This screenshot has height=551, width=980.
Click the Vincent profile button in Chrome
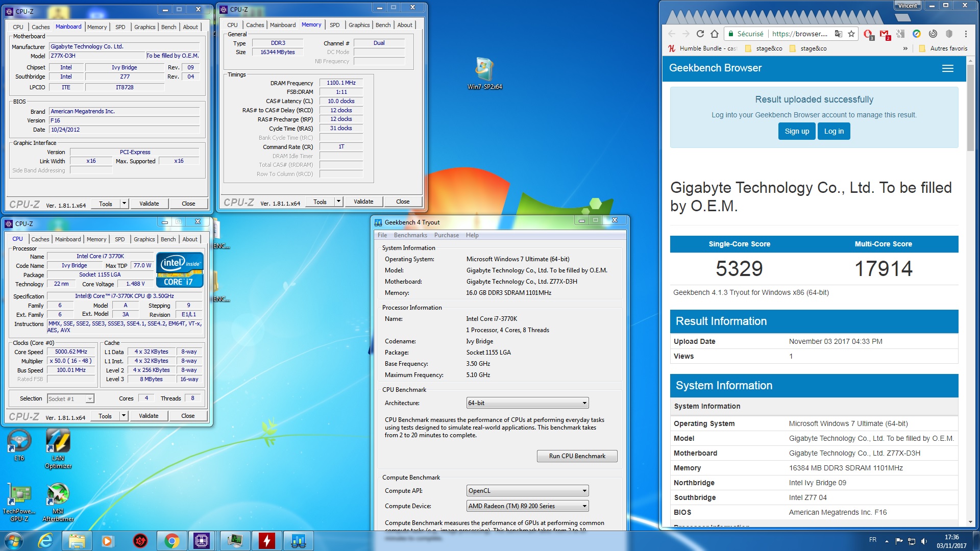908,6
